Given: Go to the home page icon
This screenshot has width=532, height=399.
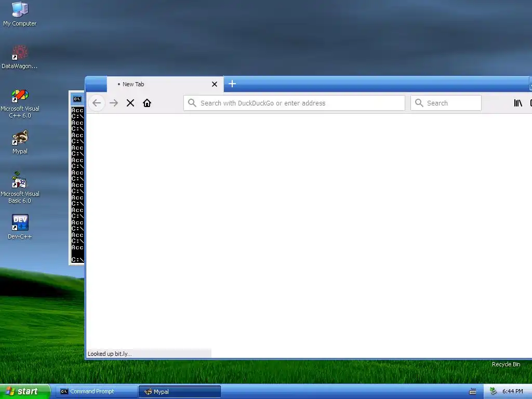Looking at the screenshot, I should click(x=147, y=103).
